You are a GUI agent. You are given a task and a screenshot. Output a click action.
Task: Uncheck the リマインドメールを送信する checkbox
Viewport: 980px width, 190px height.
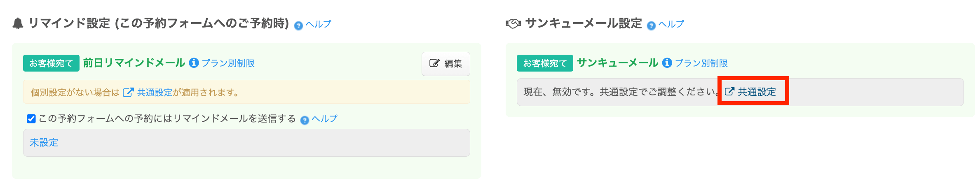tap(31, 119)
